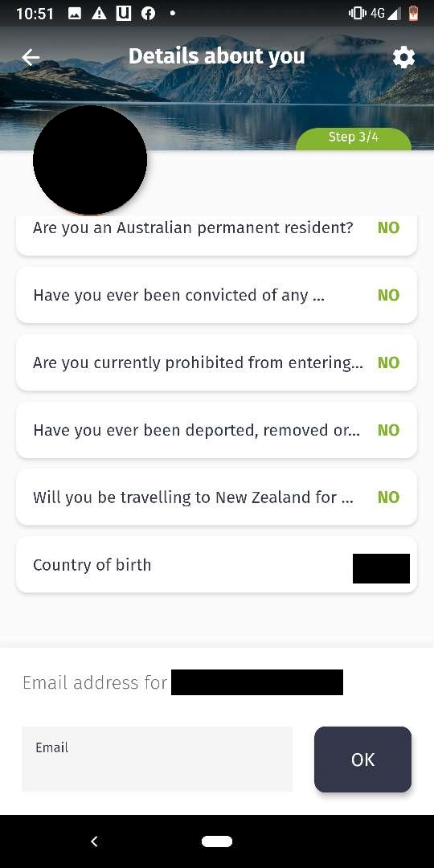Tap the Android back navigation chevron
Screen dimensions: 434x868
[x=94, y=841]
